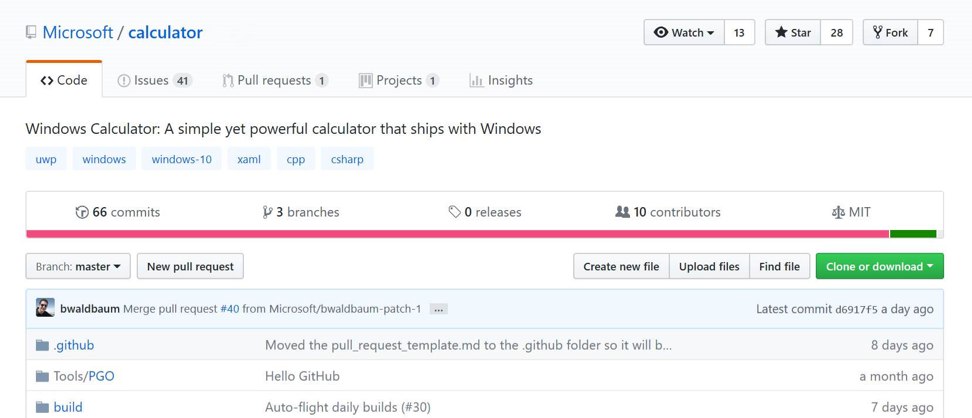This screenshot has height=418, width=972.
Task: Open the Pull requests tab
Action: 275,80
